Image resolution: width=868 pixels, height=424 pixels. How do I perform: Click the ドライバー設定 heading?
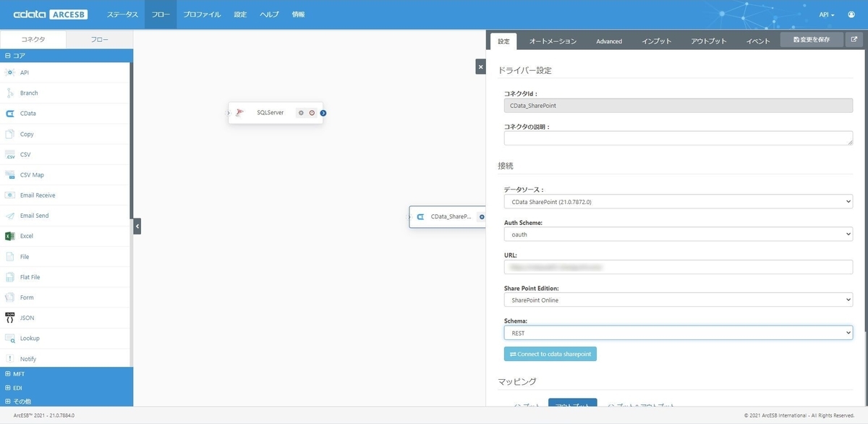525,70
